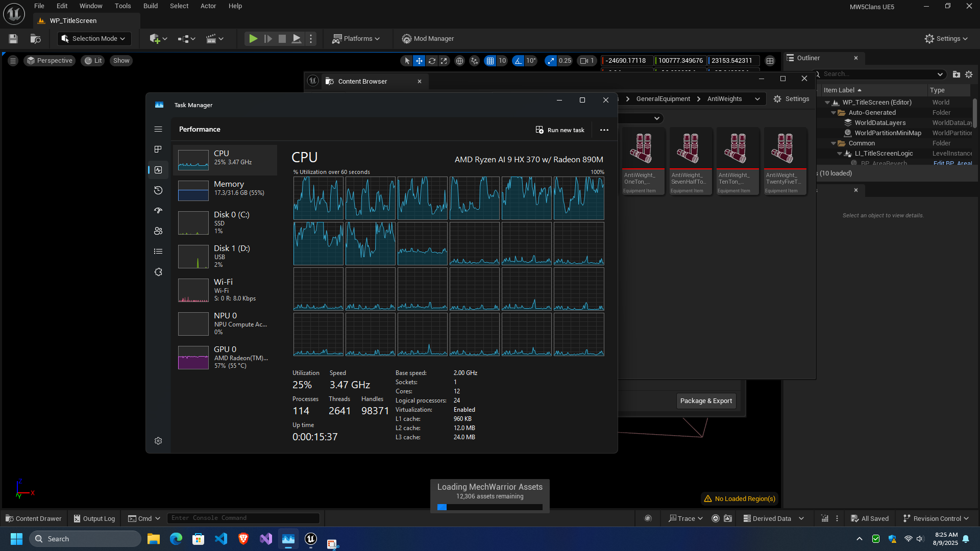This screenshot has width=980, height=551.
Task: Collapse the Common folder in Outliner
Action: pos(834,143)
